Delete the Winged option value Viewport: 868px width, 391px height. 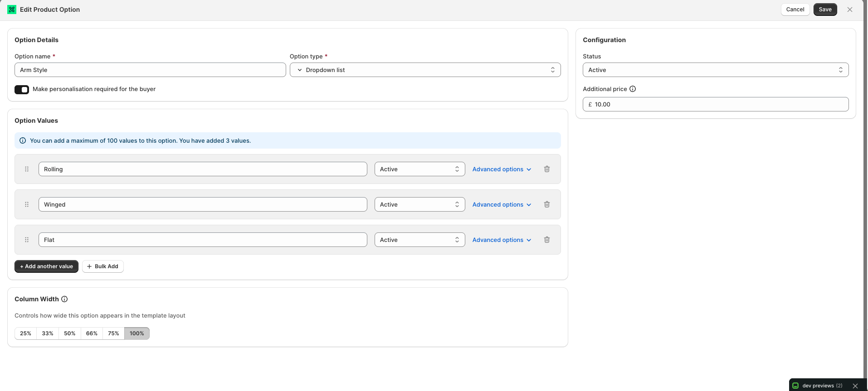point(547,204)
